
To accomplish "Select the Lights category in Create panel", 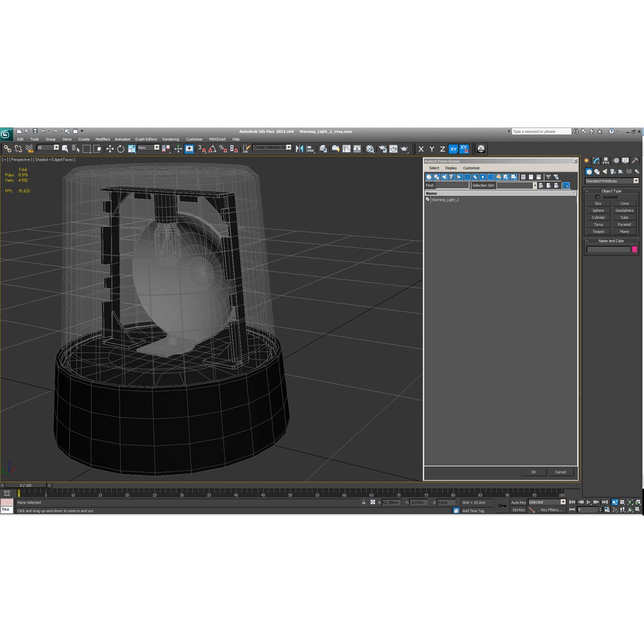I will [605, 172].
